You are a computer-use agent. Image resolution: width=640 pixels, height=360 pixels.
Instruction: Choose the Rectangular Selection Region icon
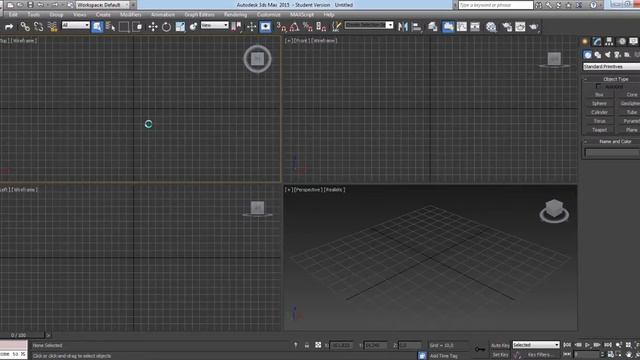pyautogui.click(x=124, y=27)
